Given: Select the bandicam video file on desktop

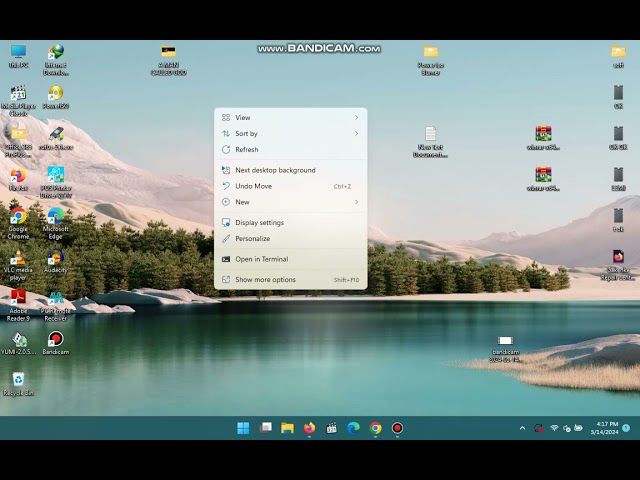Looking at the screenshot, I should [x=505, y=349].
